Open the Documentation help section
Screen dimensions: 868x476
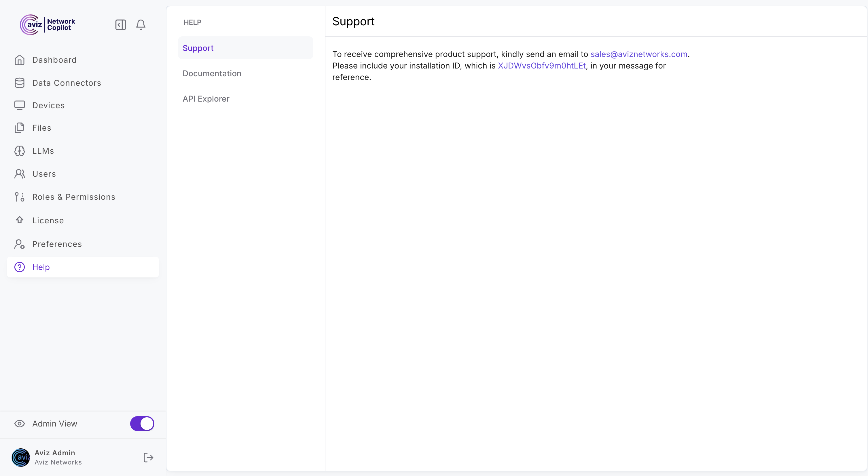(x=212, y=73)
